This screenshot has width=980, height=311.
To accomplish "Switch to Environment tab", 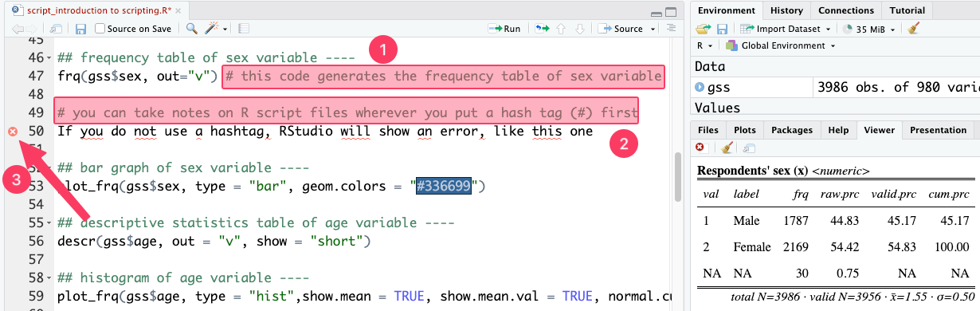I will pyautogui.click(x=726, y=10).
